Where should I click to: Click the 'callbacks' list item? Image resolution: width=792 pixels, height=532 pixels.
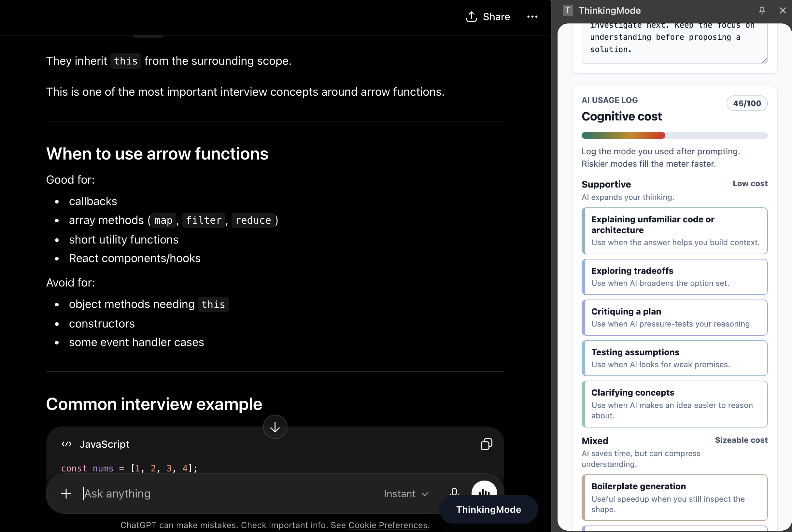[x=93, y=201]
